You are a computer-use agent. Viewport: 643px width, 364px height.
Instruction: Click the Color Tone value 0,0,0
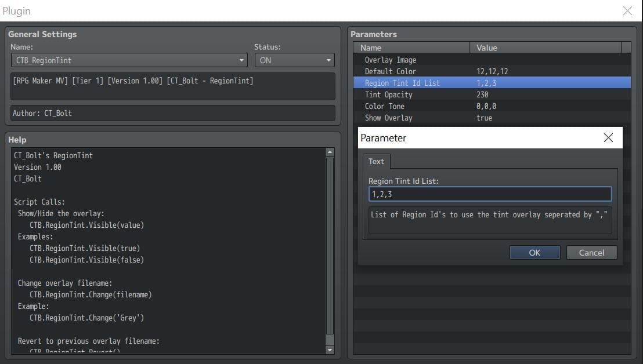pos(486,106)
